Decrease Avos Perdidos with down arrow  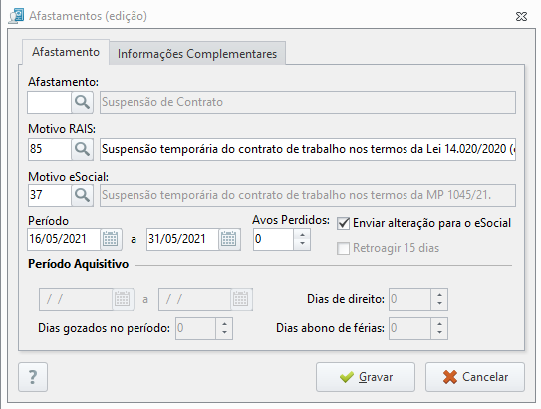click(x=302, y=244)
